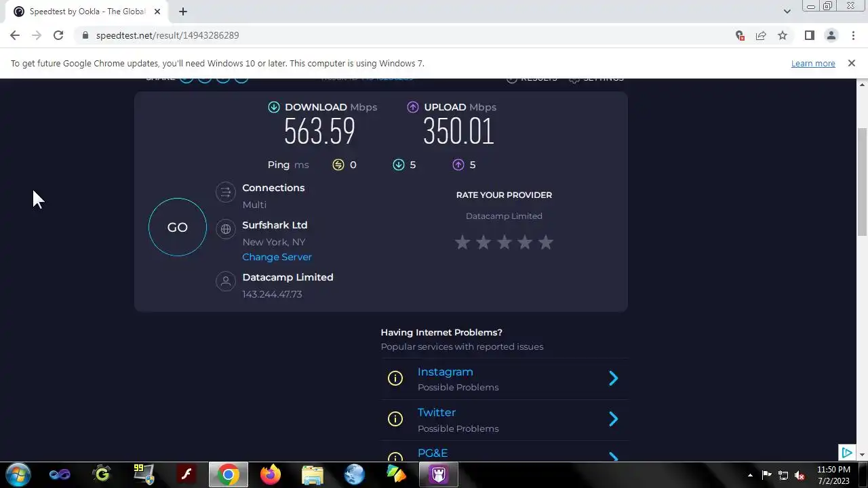Dismiss the Chrome update notification bar
Image resolution: width=868 pixels, height=488 pixels.
coord(852,63)
